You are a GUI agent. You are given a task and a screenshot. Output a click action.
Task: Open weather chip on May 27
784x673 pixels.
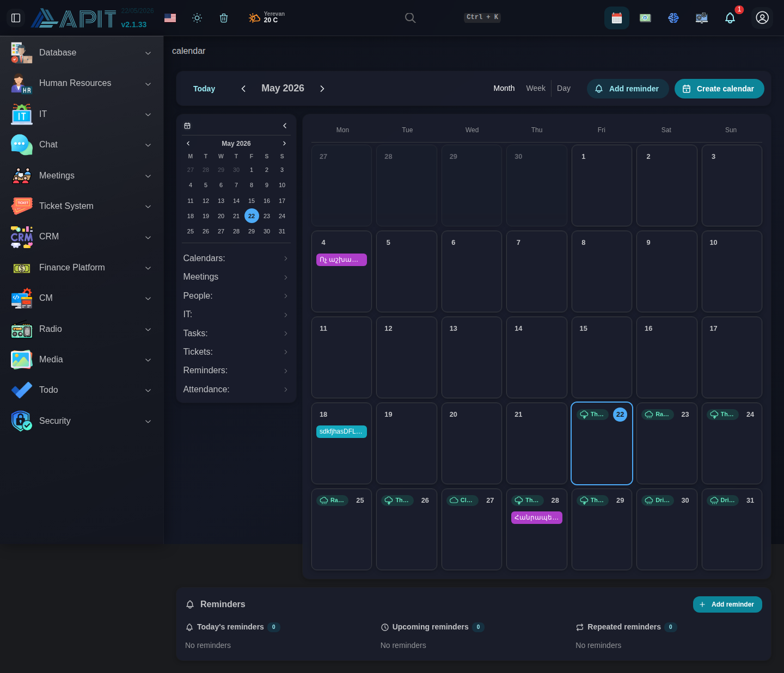coord(462,501)
